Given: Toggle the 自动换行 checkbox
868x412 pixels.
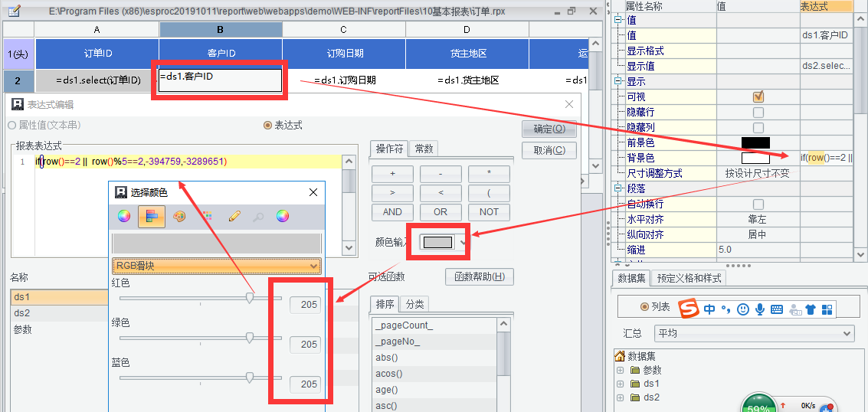Looking at the screenshot, I should point(758,204).
